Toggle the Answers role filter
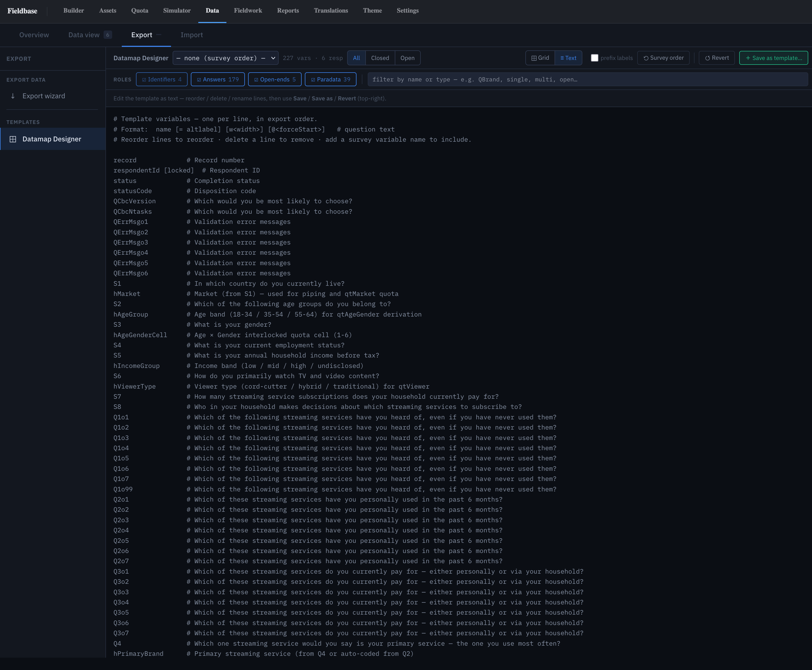Image resolution: width=812 pixels, height=670 pixels. [x=218, y=80]
